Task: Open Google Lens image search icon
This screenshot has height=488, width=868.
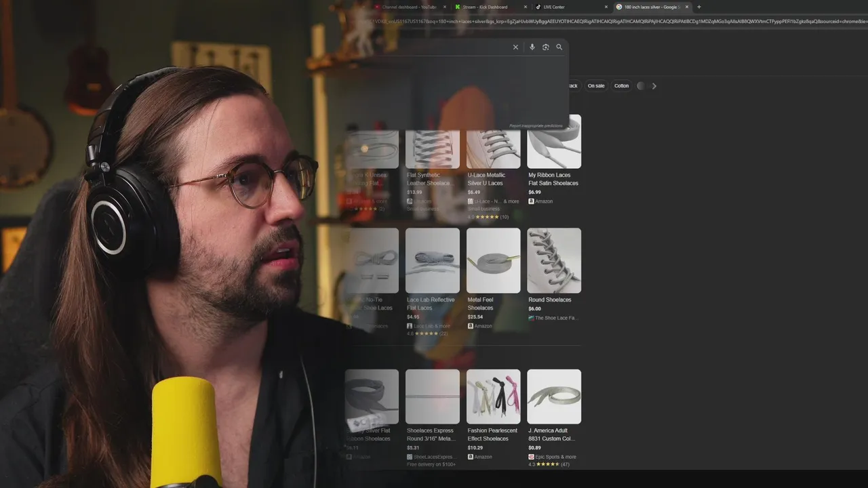Action: [x=546, y=47]
